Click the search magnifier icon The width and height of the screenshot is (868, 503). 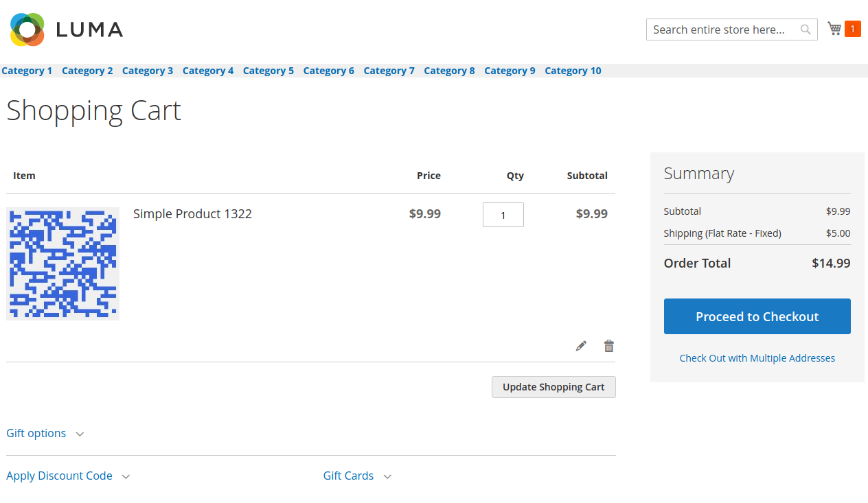tap(806, 30)
